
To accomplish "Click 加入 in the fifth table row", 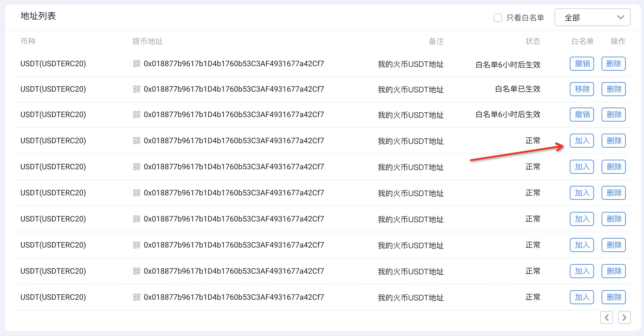I will (x=582, y=167).
